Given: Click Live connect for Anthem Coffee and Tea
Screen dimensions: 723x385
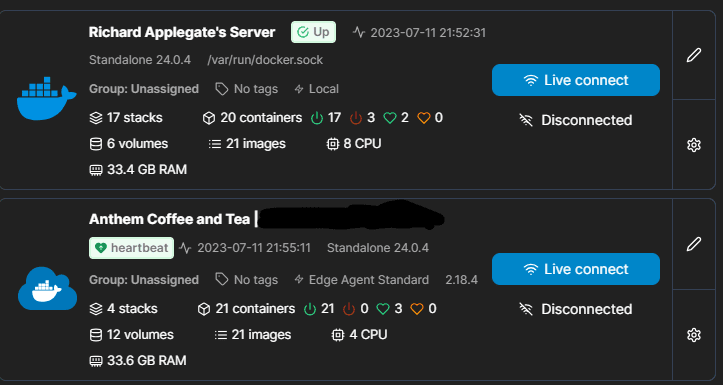Looking at the screenshot, I should tap(575, 269).
